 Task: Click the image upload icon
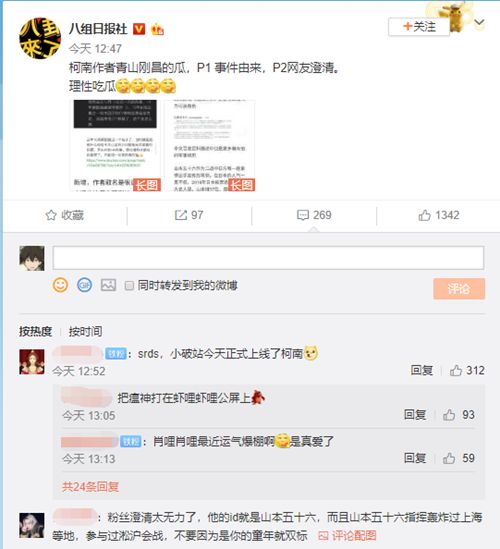tap(108, 285)
